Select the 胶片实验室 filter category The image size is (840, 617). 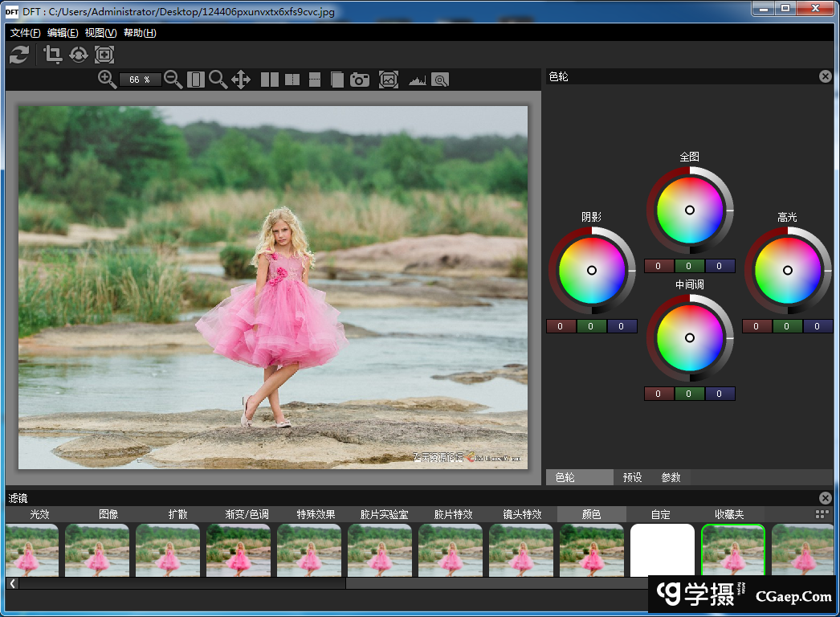(384, 514)
